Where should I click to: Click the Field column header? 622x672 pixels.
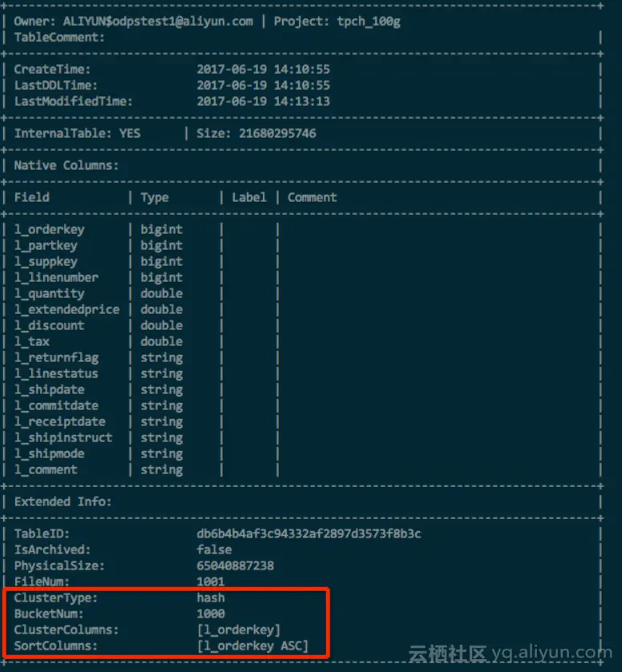(x=32, y=197)
